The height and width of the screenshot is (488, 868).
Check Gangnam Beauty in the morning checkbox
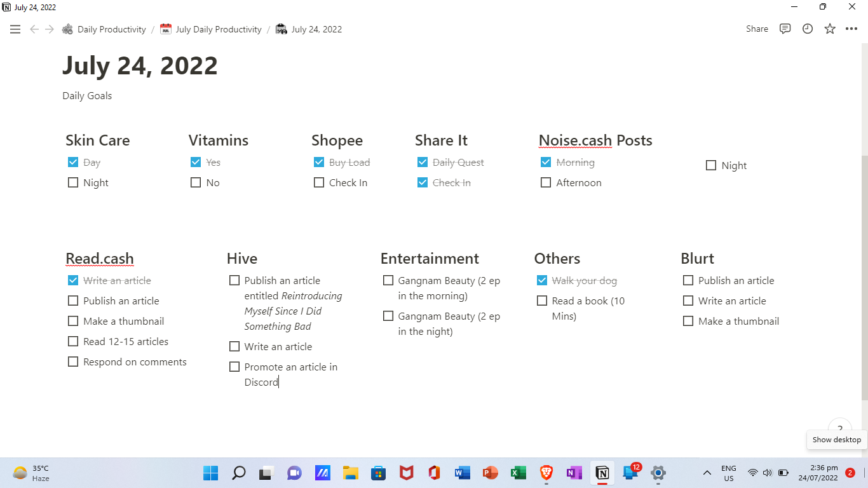388,280
